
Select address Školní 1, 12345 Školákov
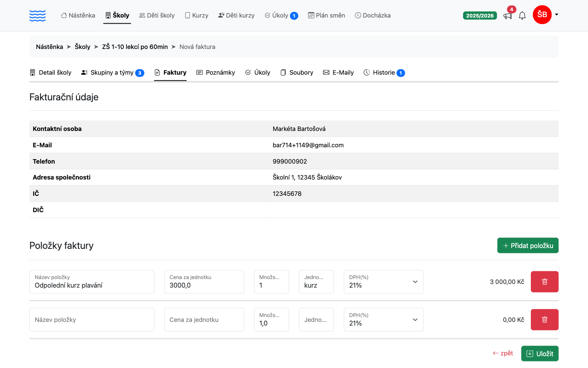tap(307, 177)
